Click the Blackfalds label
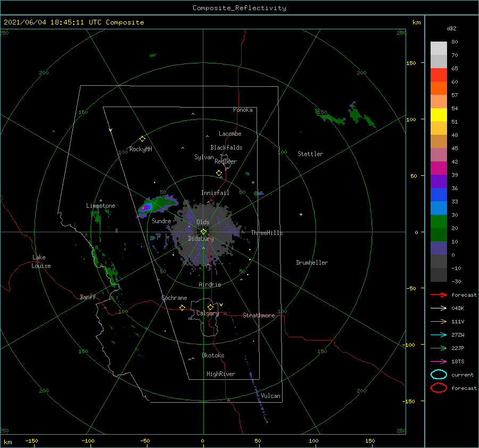The width and height of the screenshot is (479, 448). pos(226,148)
